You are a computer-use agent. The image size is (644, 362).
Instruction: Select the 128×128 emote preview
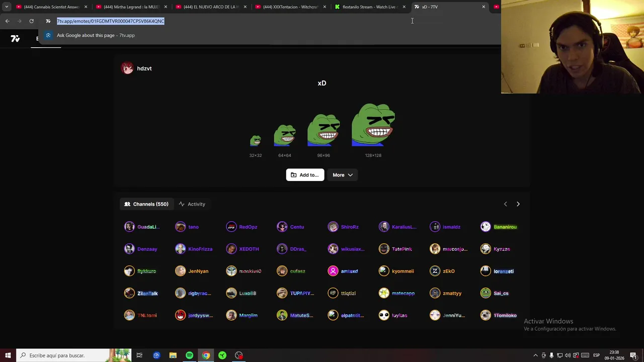point(373,125)
